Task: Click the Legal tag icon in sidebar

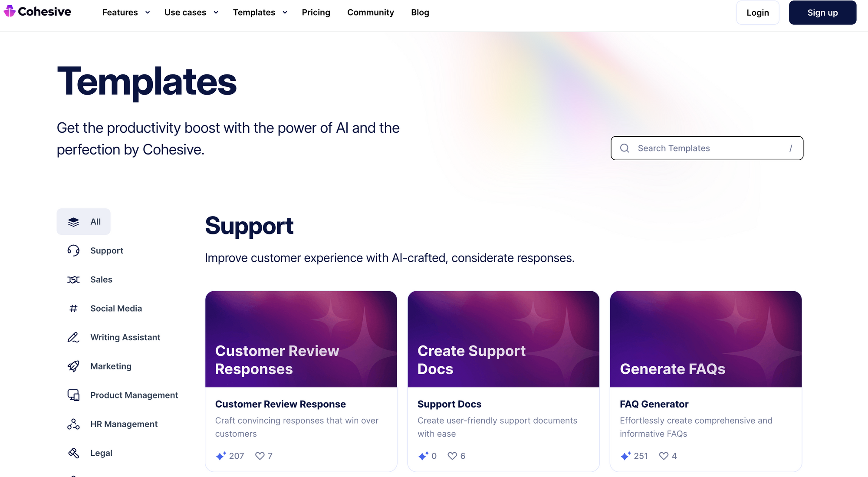Action: coord(73,452)
